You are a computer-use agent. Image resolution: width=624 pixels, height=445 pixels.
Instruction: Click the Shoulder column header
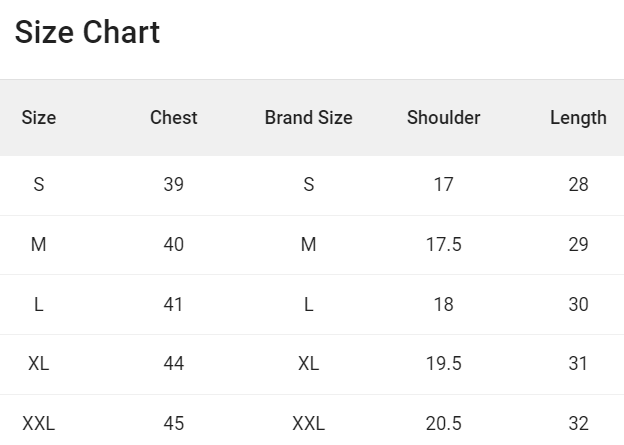[444, 117]
